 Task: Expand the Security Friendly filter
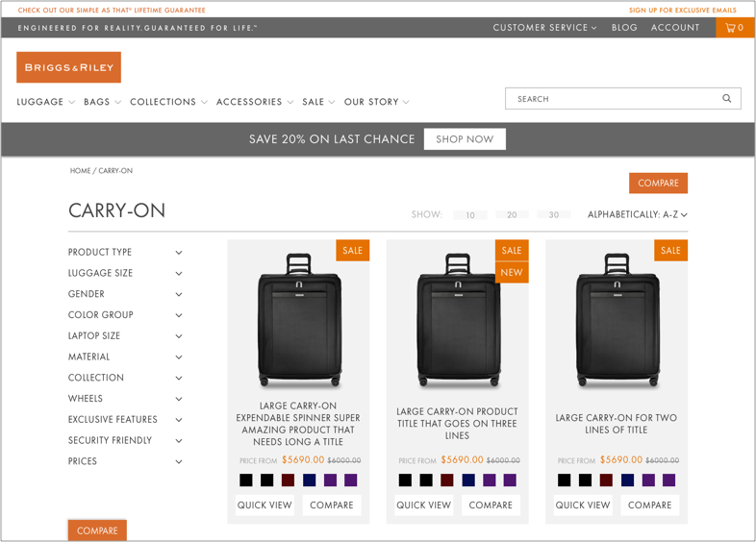click(x=125, y=440)
